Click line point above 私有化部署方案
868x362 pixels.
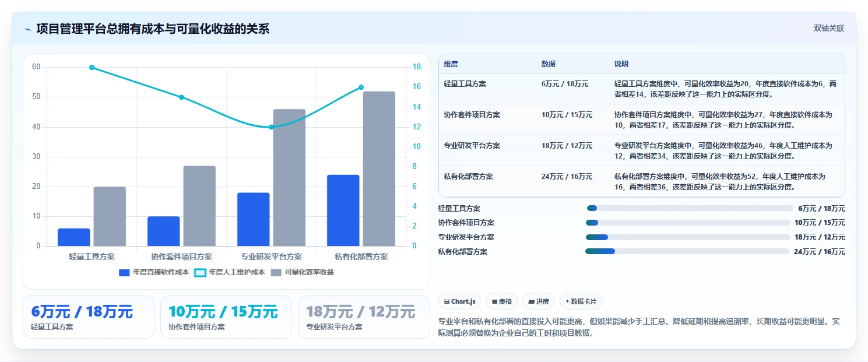361,87
